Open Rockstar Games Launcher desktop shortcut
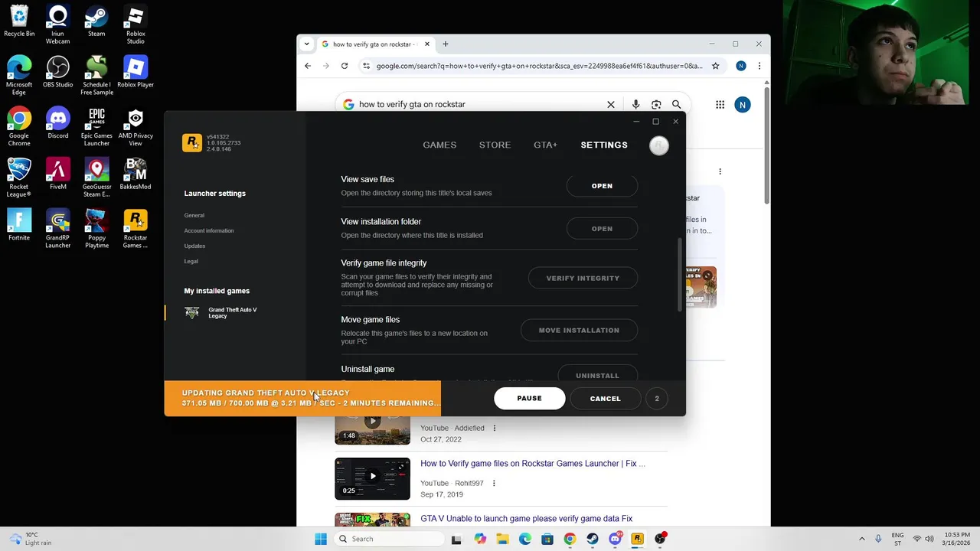Screen dimensions: 980x551 [136, 229]
